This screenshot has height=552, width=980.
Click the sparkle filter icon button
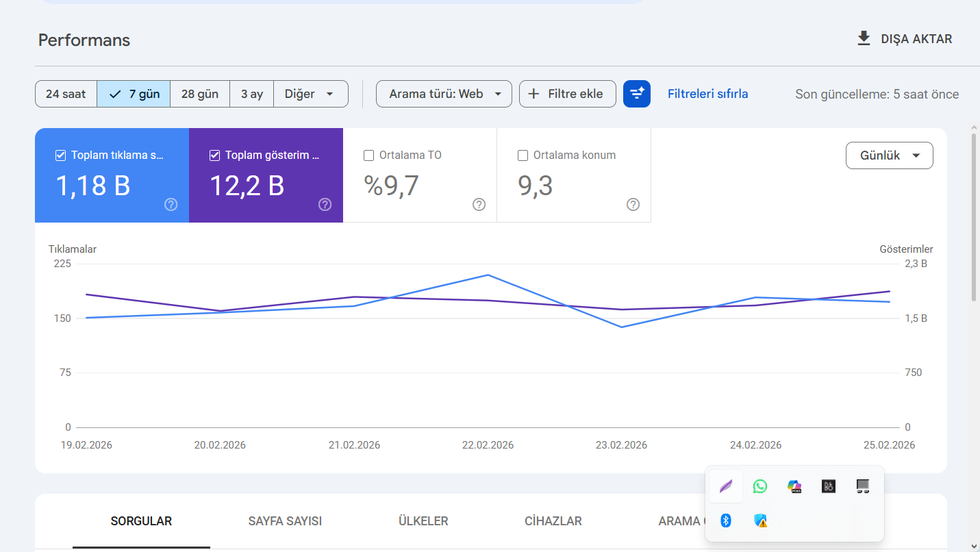636,94
